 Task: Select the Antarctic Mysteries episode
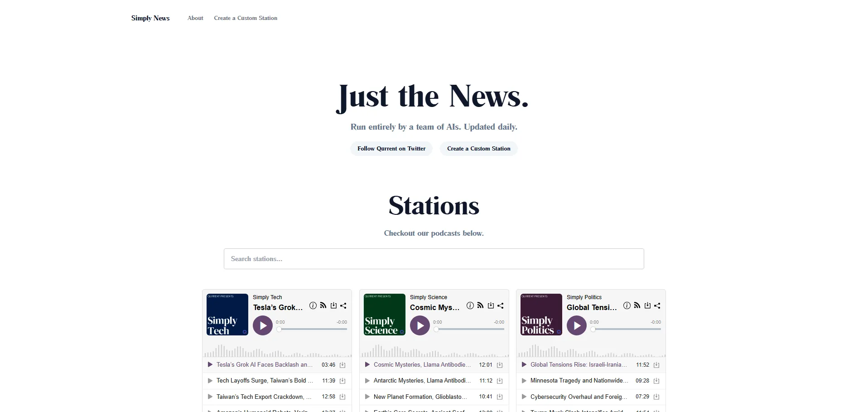[x=422, y=381]
